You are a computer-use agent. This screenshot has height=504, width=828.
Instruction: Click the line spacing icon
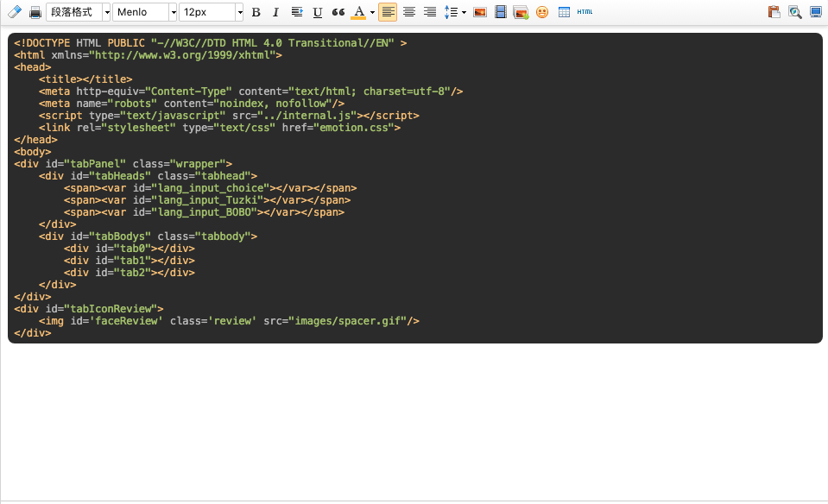tap(451, 11)
